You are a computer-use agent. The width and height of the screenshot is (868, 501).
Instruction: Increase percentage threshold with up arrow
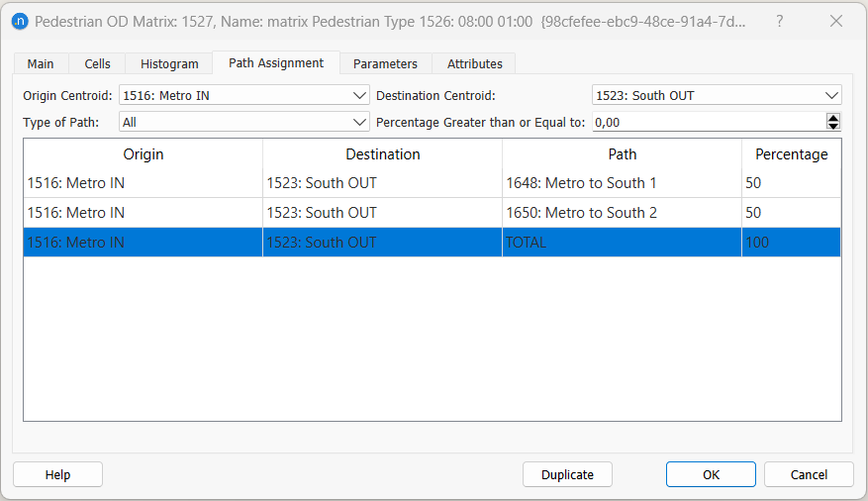tap(833, 118)
